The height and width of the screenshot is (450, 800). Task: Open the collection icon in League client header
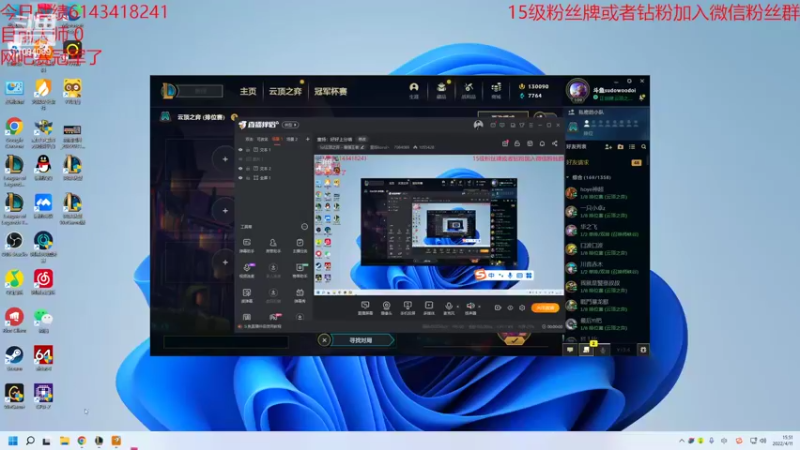click(x=441, y=90)
